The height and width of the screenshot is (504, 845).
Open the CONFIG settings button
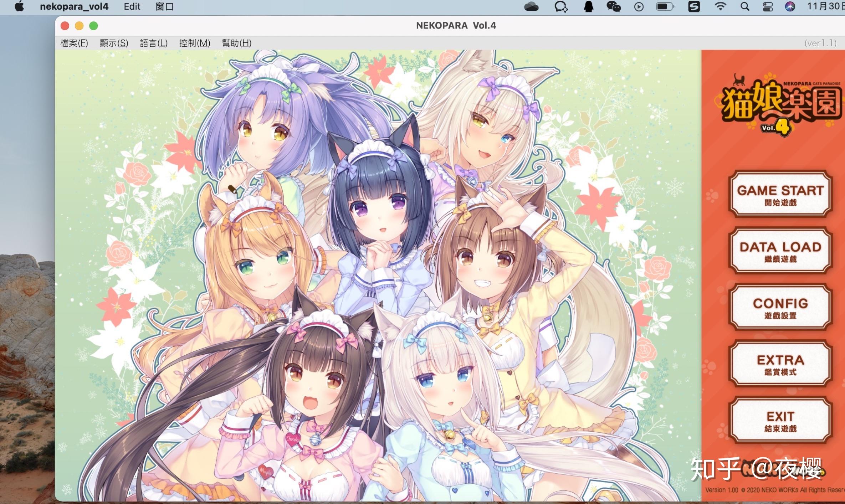pyautogui.click(x=780, y=307)
